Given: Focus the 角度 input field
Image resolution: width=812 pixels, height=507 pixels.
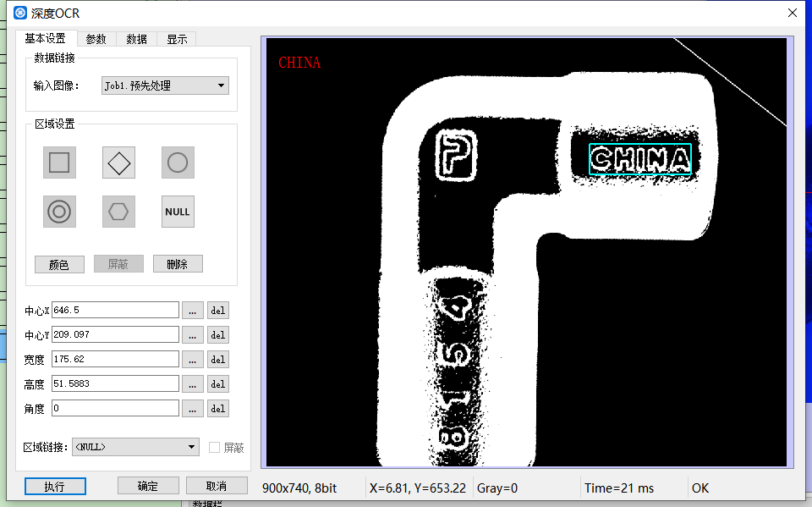Looking at the screenshot, I should pyautogui.click(x=116, y=408).
